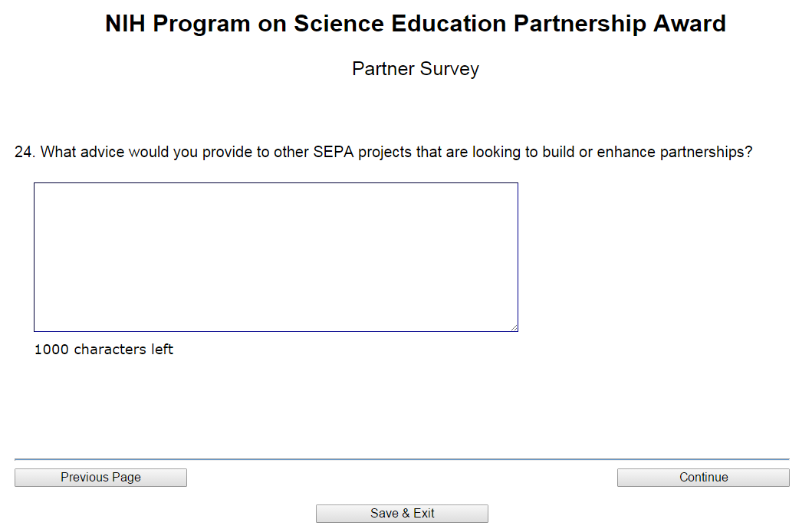
Task: Click the horizontal divider above the buttons
Action: click(402, 459)
